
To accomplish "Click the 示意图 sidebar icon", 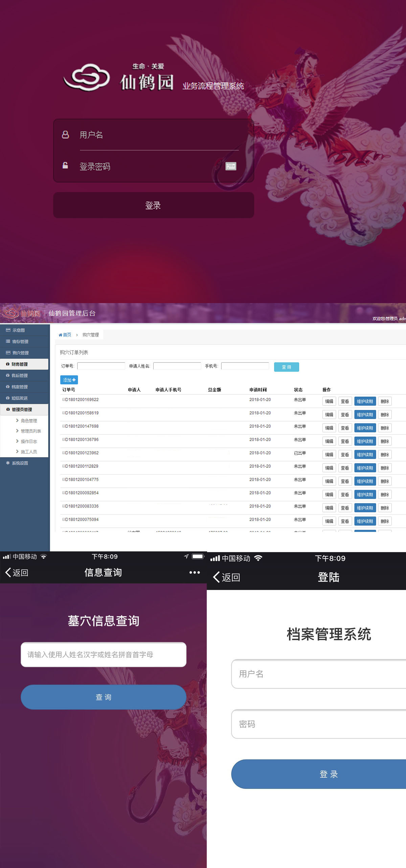I will click(8, 330).
